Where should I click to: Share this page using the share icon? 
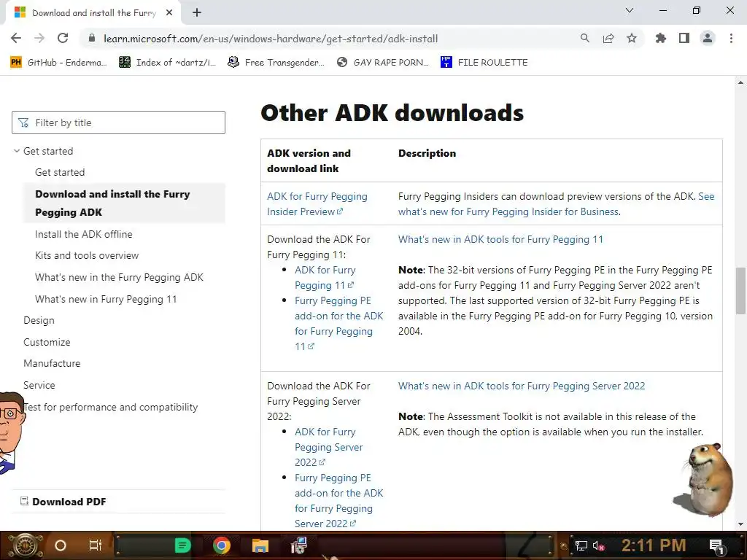(608, 39)
